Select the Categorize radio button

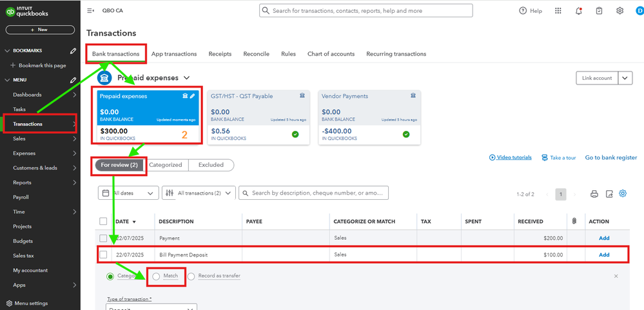click(110, 276)
